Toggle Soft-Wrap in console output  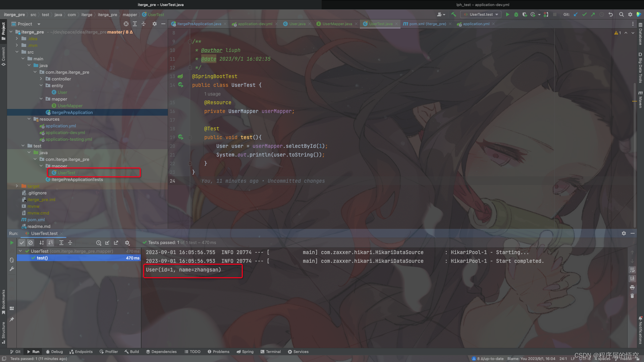(632, 270)
